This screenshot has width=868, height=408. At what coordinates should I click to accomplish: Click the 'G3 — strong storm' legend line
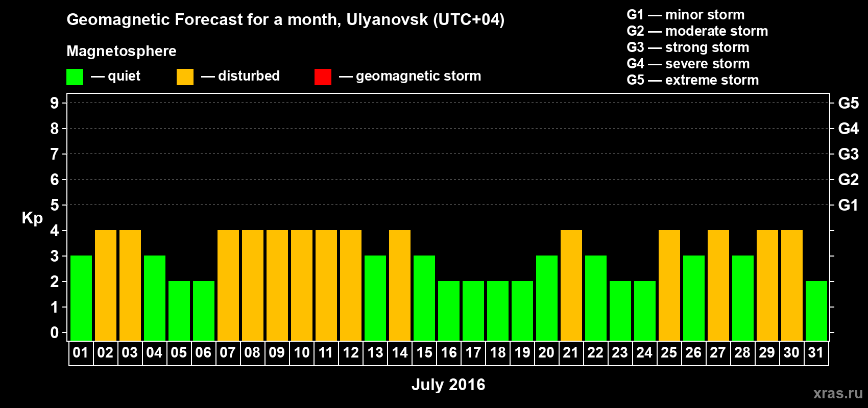[688, 47]
